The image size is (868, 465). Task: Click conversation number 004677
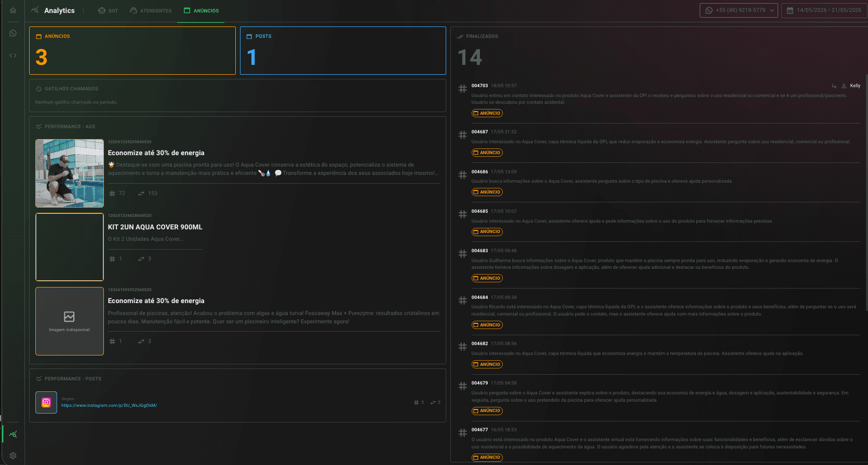pos(479,430)
